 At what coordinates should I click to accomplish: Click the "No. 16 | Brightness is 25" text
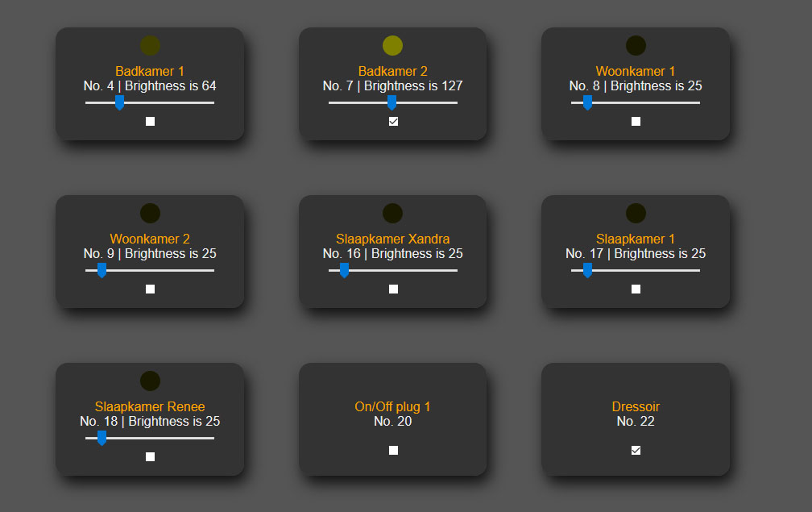392,253
